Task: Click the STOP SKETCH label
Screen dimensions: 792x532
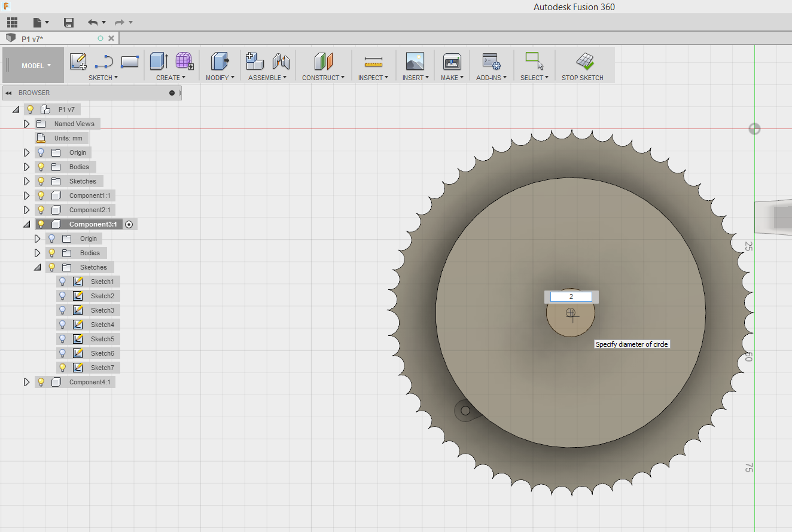Action: coord(583,78)
